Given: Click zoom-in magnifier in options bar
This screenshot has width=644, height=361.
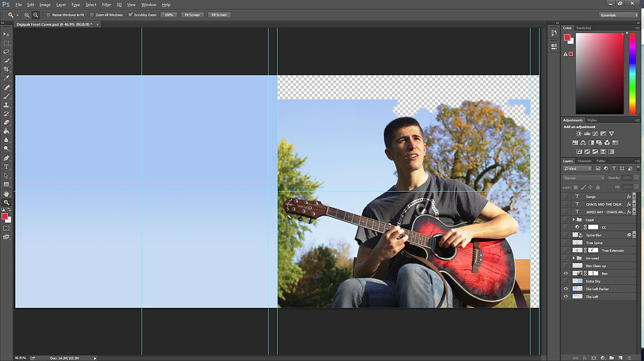Looking at the screenshot, I should [27, 15].
